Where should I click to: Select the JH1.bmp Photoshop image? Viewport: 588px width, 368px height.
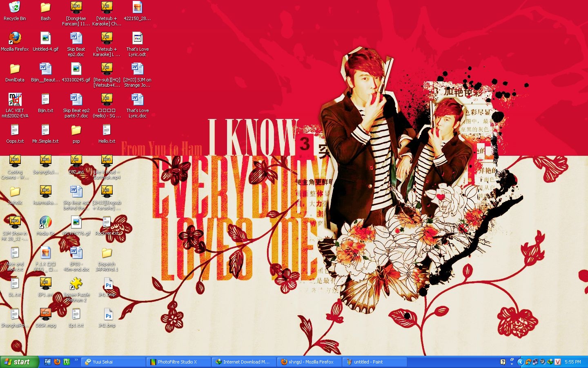coord(107,287)
